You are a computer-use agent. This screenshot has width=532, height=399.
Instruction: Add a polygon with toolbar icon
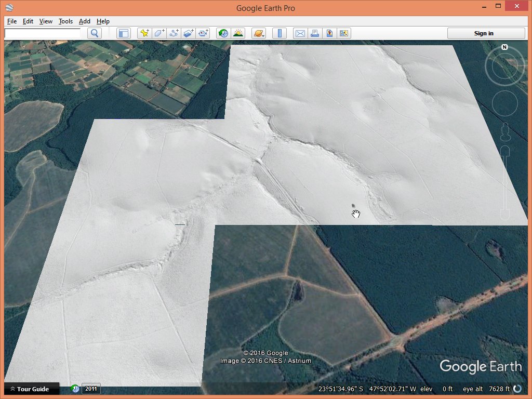click(x=159, y=33)
